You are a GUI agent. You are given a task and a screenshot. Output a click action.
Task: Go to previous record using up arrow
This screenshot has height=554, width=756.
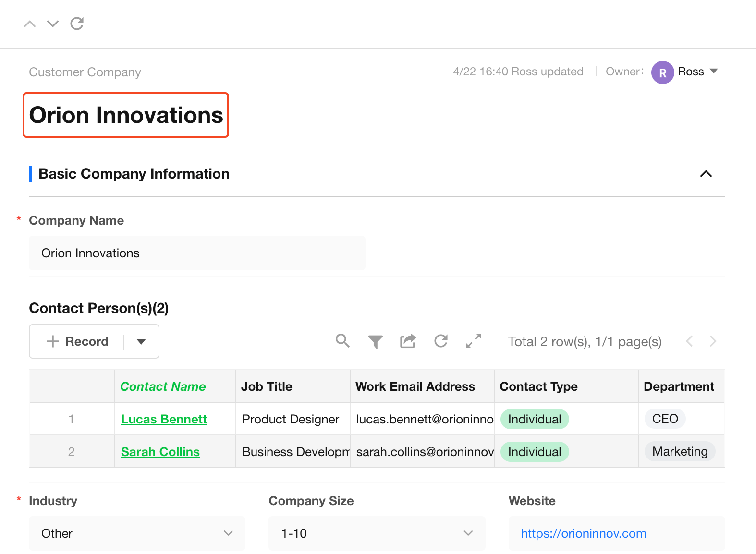(30, 24)
